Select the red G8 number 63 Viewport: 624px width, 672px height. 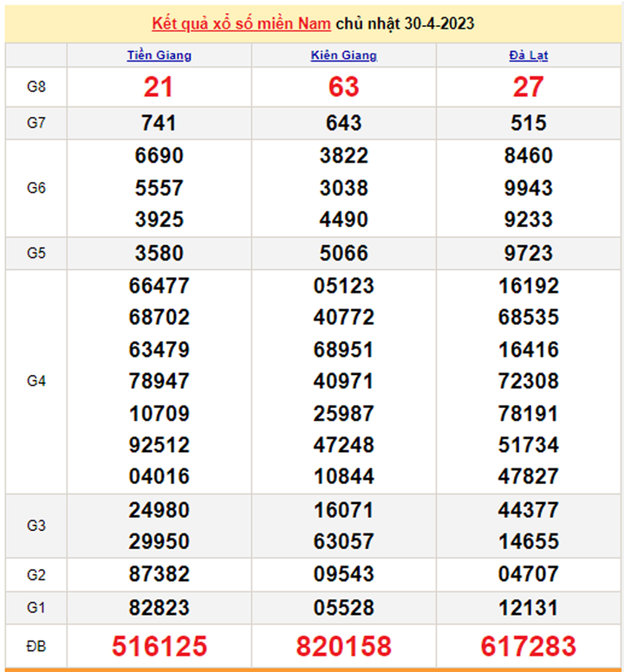pyautogui.click(x=344, y=87)
